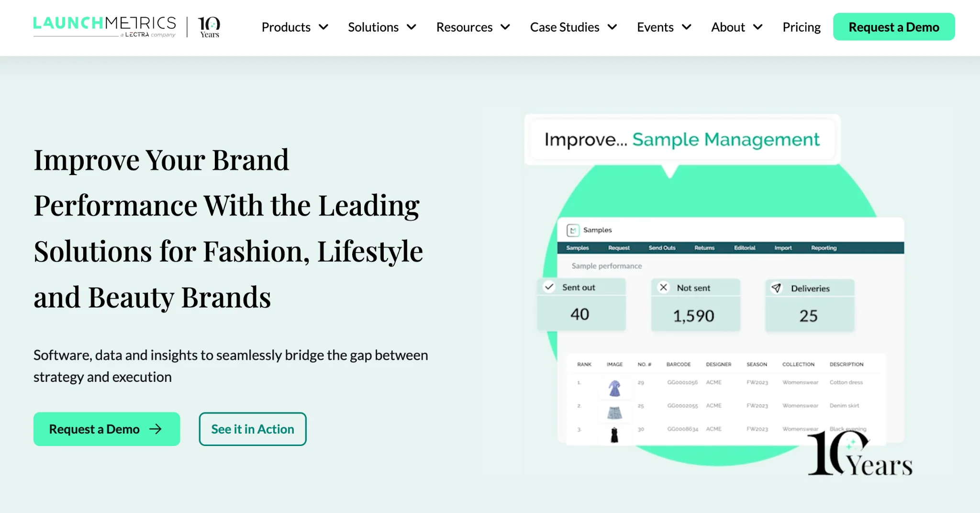Select the Reporting tab
Viewport: 980px width, 513px height.
[824, 248]
